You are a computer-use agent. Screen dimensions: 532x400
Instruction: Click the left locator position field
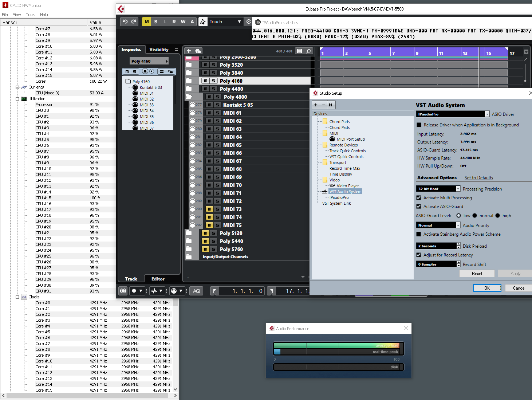[242, 291]
